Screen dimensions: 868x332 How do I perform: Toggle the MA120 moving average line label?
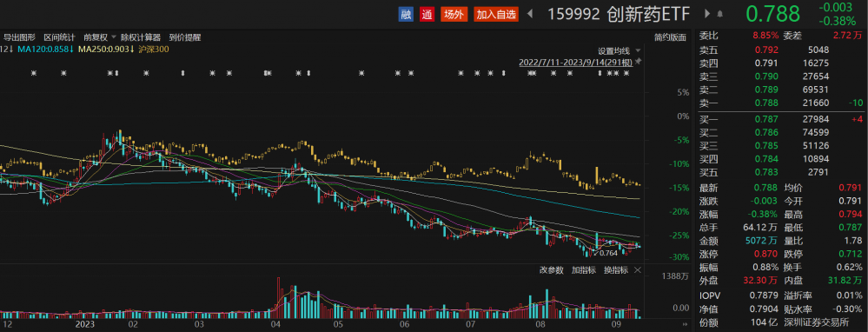point(45,50)
